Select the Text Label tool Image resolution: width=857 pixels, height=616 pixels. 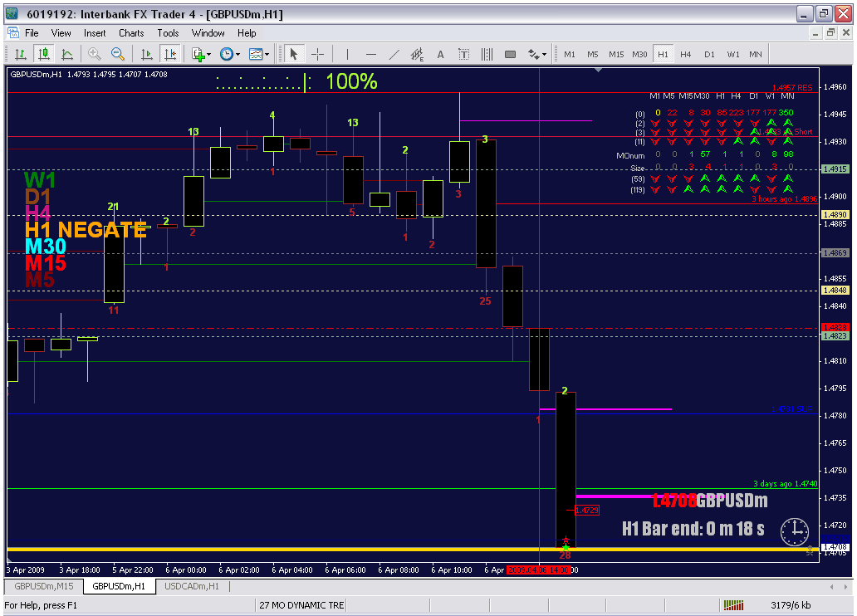(463, 54)
